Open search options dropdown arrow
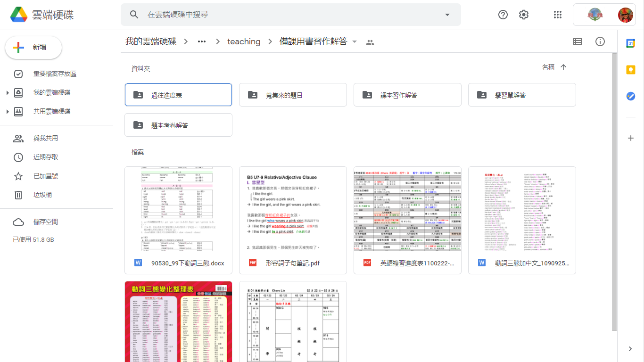644x362 pixels. click(x=447, y=15)
